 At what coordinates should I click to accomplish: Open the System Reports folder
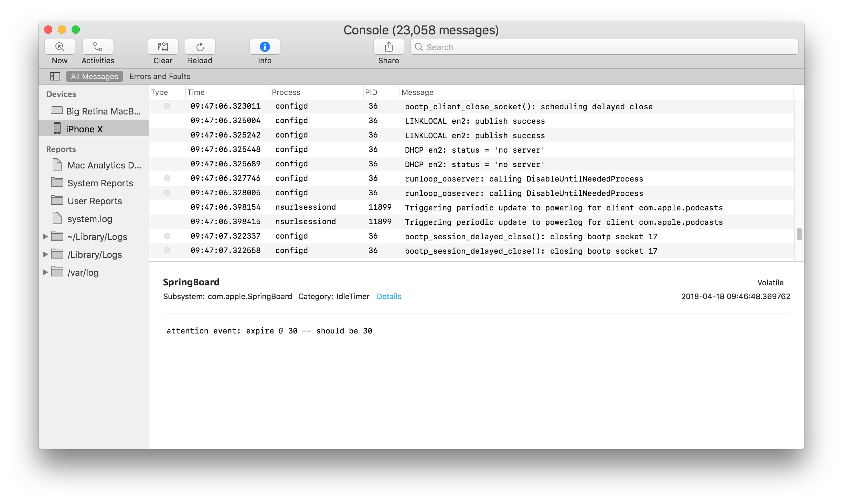pyautogui.click(x=94, y=183)
